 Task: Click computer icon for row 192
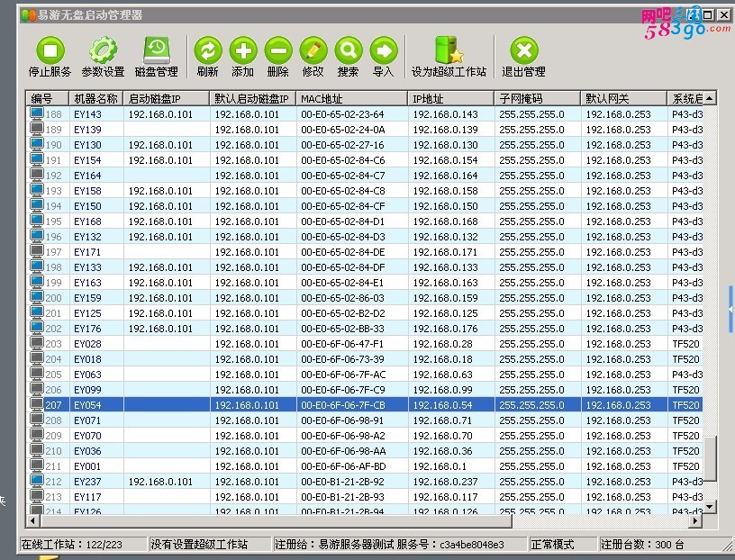(37, 176)
